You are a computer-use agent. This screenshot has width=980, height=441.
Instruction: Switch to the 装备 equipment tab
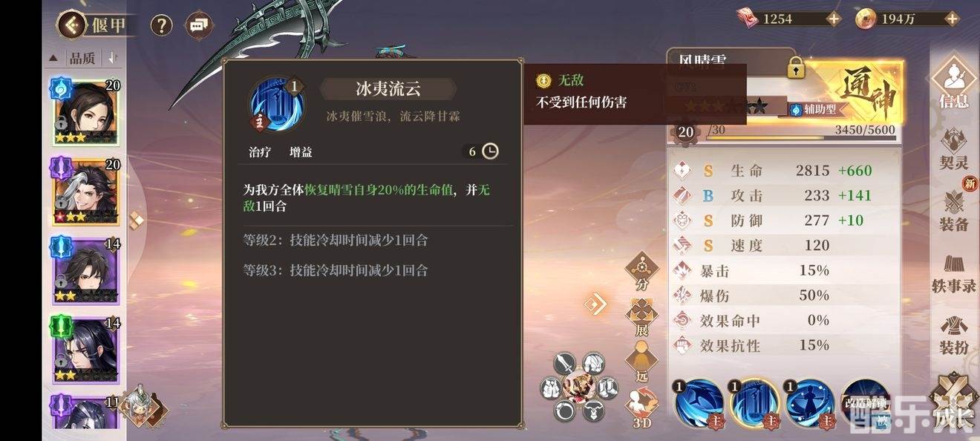[953, 211]
